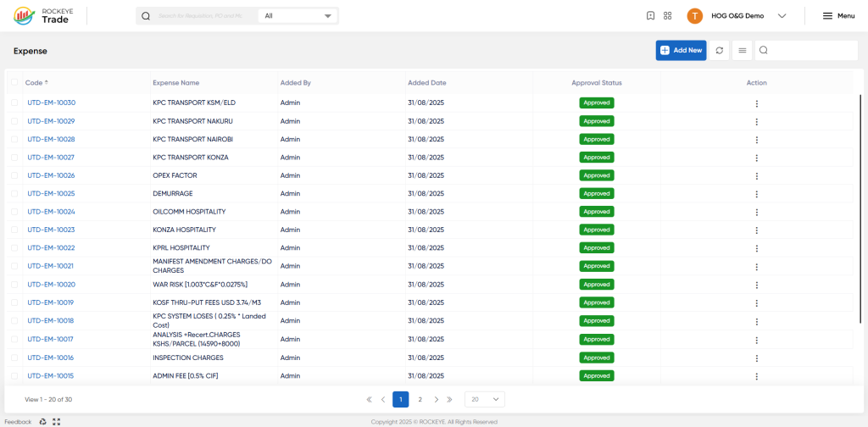
Task: Open the three-dot action for DEMURRAGE row
Action: [x=757, y=194]
